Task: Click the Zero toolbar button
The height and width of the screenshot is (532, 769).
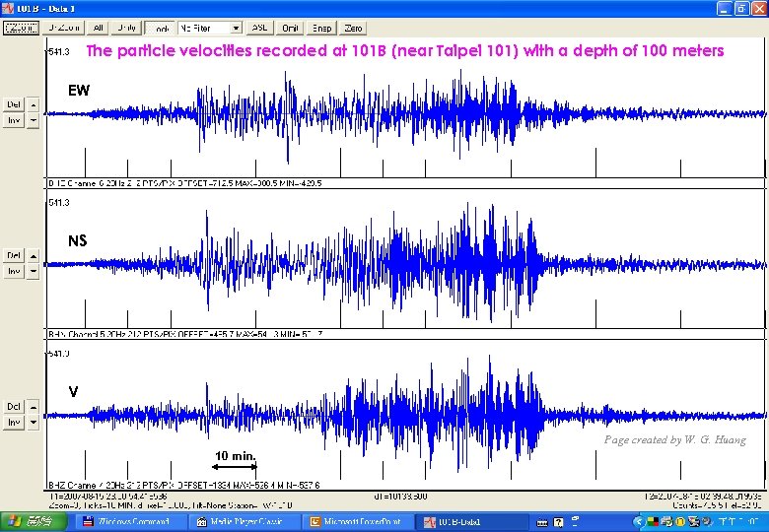Action: point(353,28)
